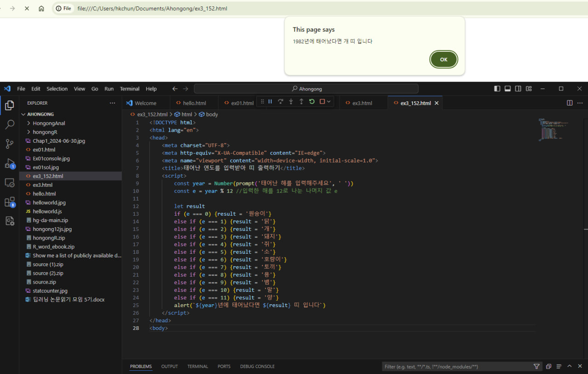Close the ex3_152.html editor tab
The height and width of the screenshot is (374, 588).
(x=436, y=103)
